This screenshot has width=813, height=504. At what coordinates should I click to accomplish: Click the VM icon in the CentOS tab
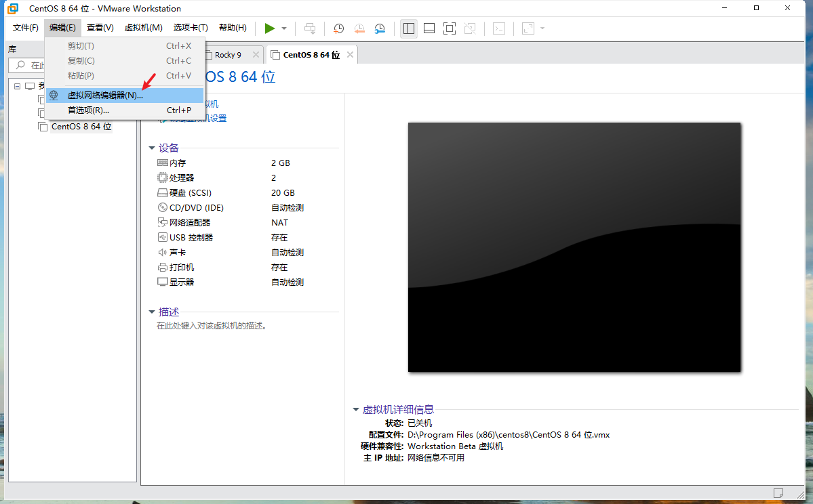coord(275,55)
